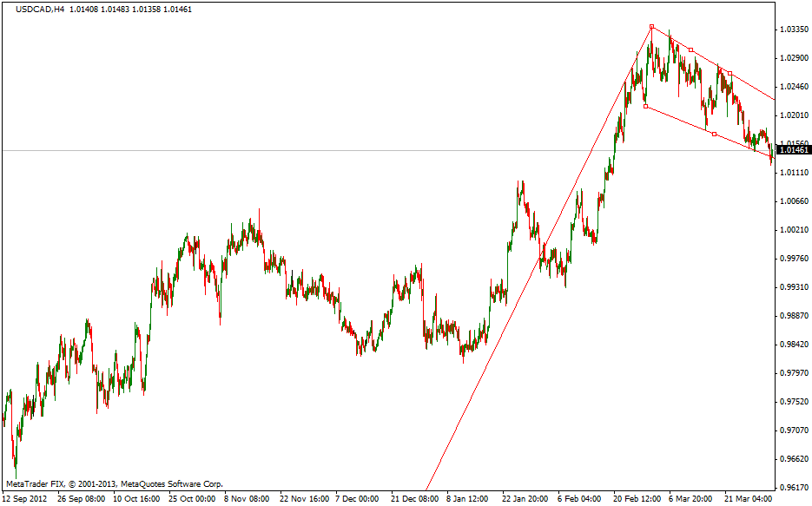Viewport: 812px width, 506px height.
Task: Grab the middle anchor on upper channel line
Action: coord(690,49)
